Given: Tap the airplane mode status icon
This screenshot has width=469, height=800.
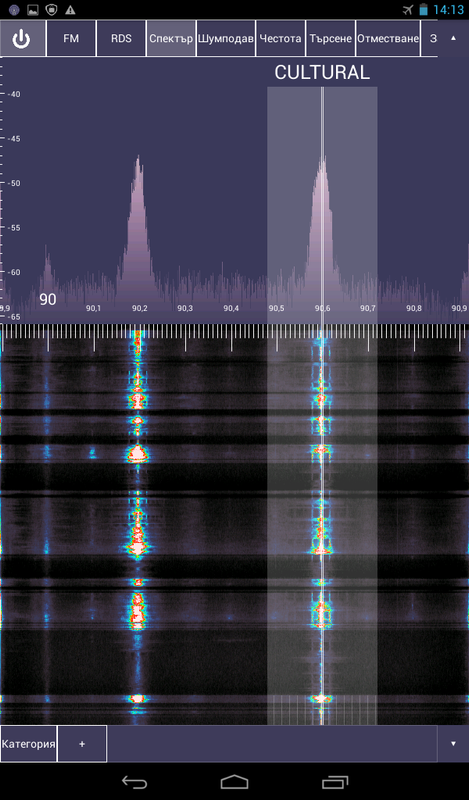Looking at the screenshot, I should [x=407, y=10].
